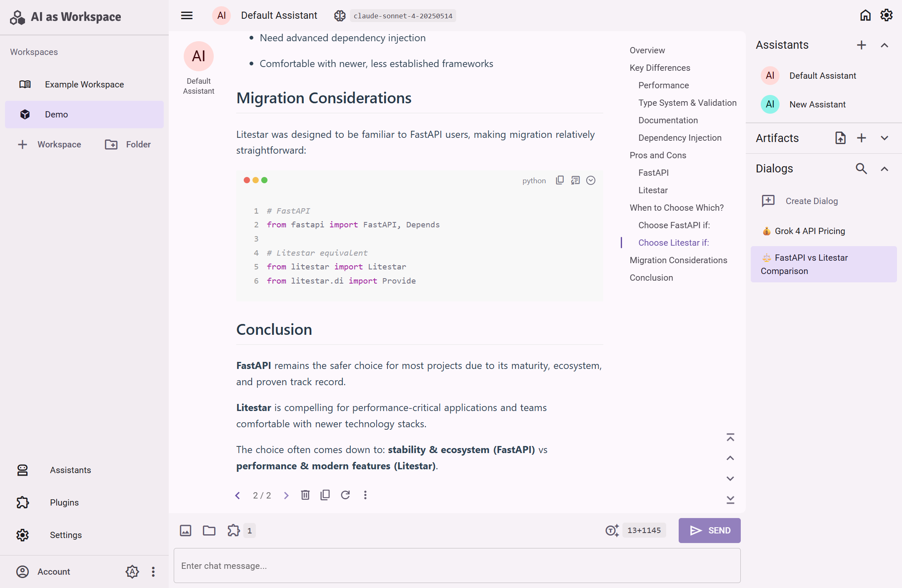The height and width of the screenshot is (588, 902).
Task: Jump to top of conversation
Action: (x=730, y=438)
